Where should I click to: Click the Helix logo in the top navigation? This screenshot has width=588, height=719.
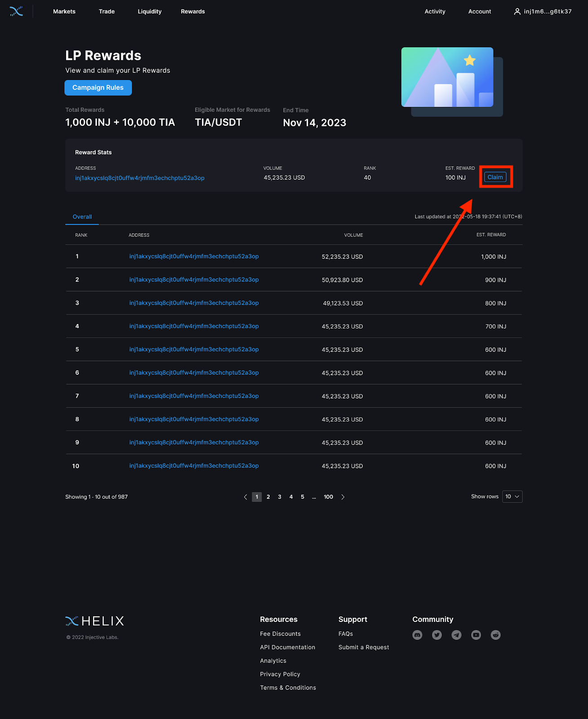[x=16, y=11]
